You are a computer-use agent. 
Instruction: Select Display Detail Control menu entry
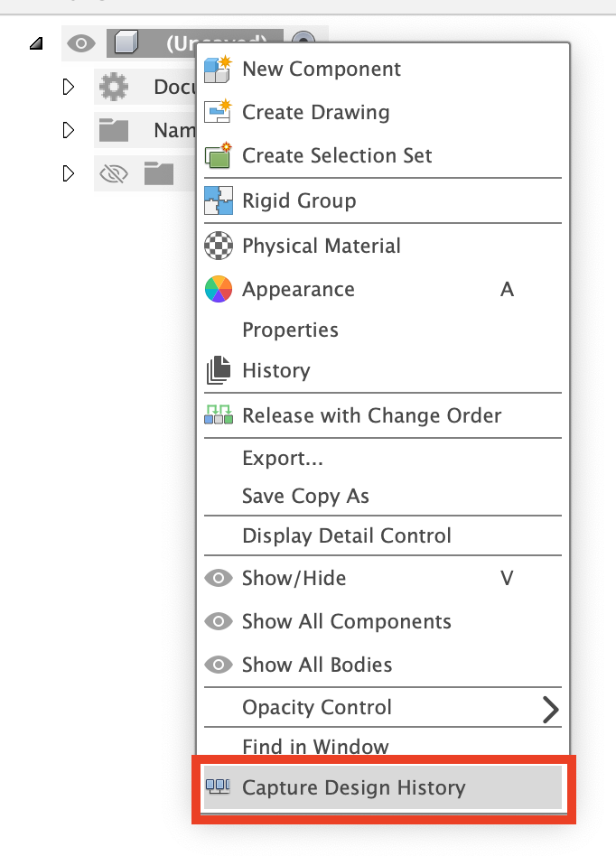click(347, 535)
